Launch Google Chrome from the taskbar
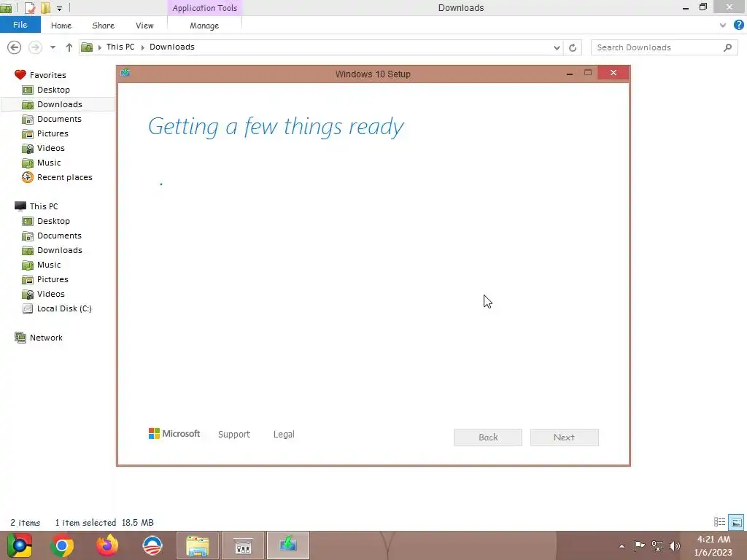 coord(62,545)
